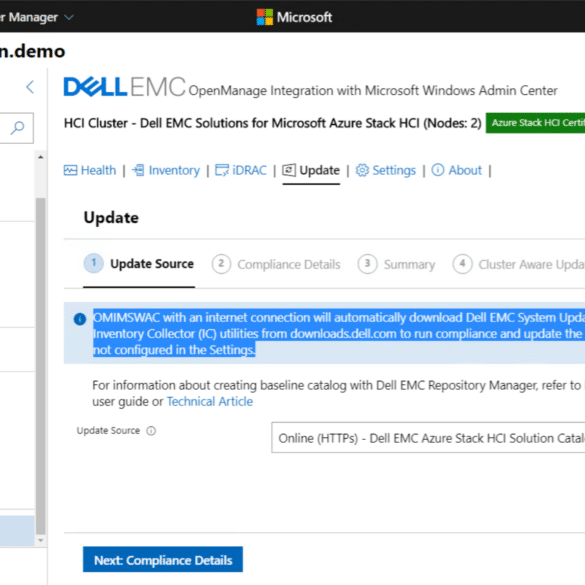Viewport: 585px width, 585px height.
Task: Click the Update tab refresh icon
Action: tap(289, 170)
